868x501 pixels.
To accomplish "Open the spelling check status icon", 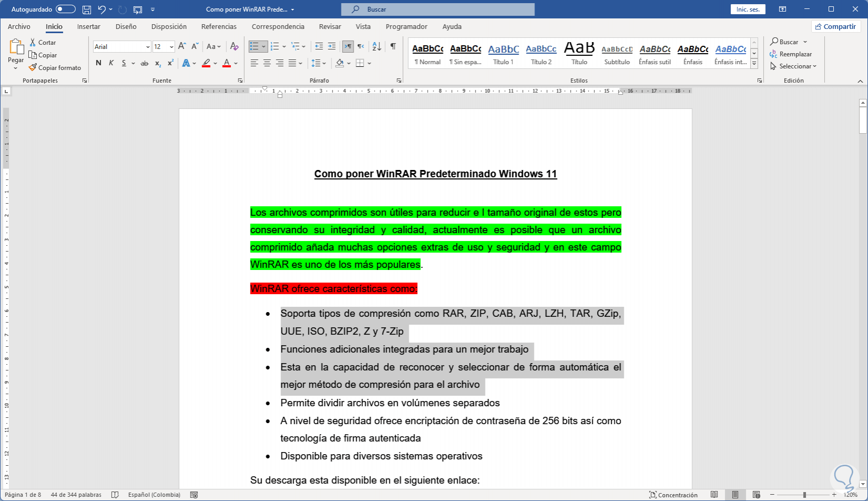I will (x=115, y=495).
